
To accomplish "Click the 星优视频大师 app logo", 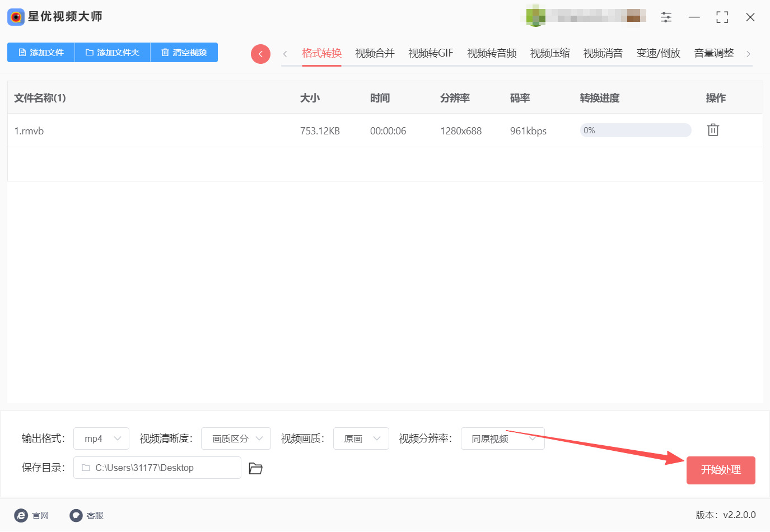I will coord(15,17).
